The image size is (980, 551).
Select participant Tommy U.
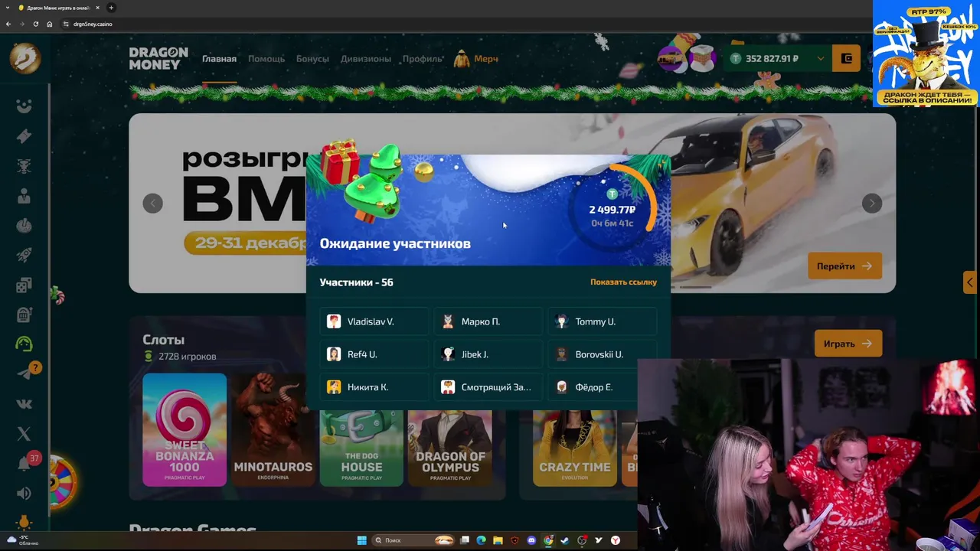click(602, 321)
